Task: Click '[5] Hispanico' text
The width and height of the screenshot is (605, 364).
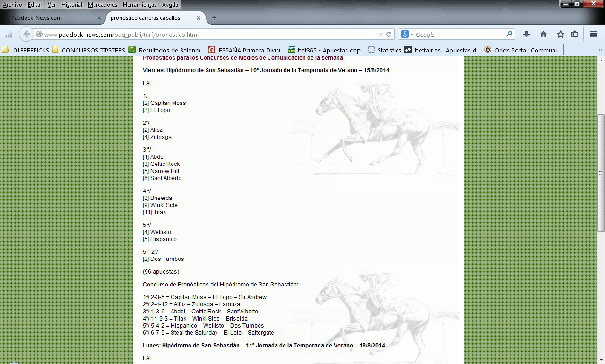Action: point(160,239)
